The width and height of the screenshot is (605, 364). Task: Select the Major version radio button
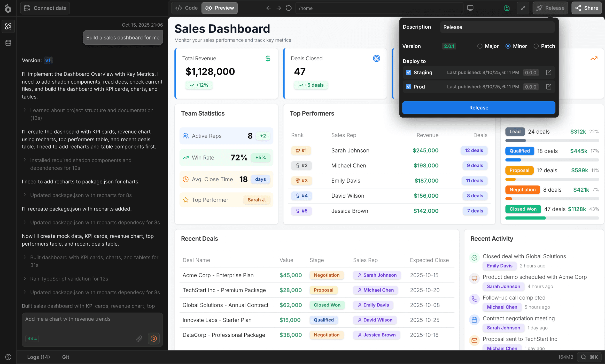pyautogui.click(x=480, y=46)
